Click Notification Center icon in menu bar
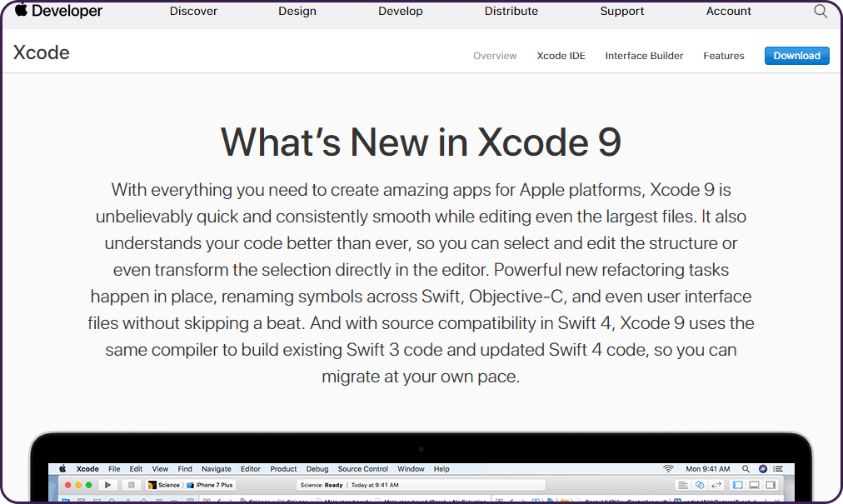Viewport: 843px width, 504px height. click(779, 468)
